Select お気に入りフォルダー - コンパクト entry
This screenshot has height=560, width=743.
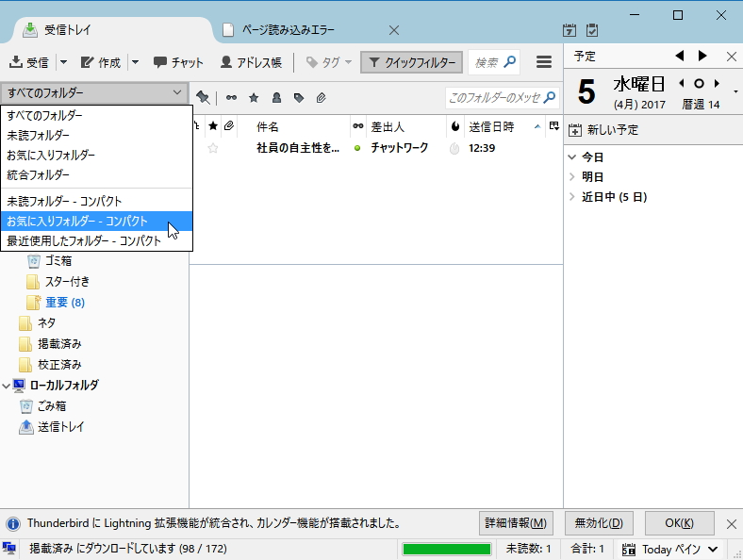(x=97, y=221)
